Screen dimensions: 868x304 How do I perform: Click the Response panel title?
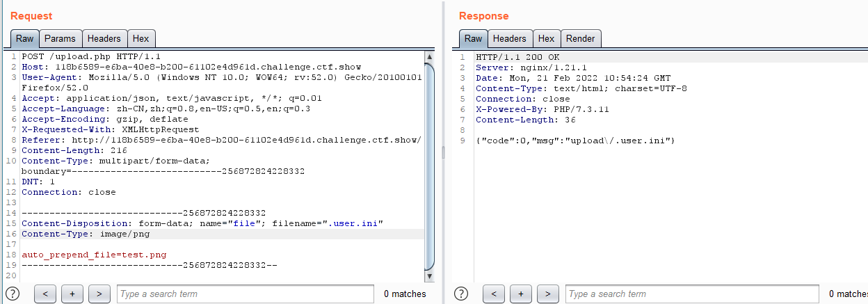click(483, 15)
